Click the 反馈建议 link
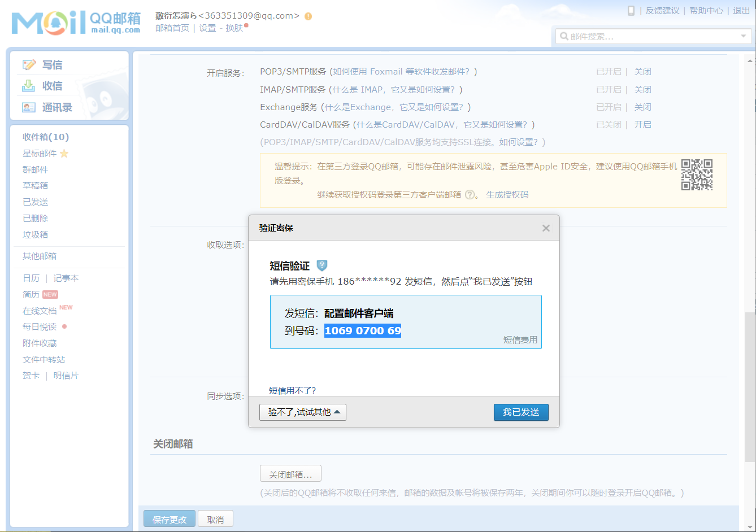Viewport: 756px width, 532px height. pyautogui.click(x=663, y=11)
